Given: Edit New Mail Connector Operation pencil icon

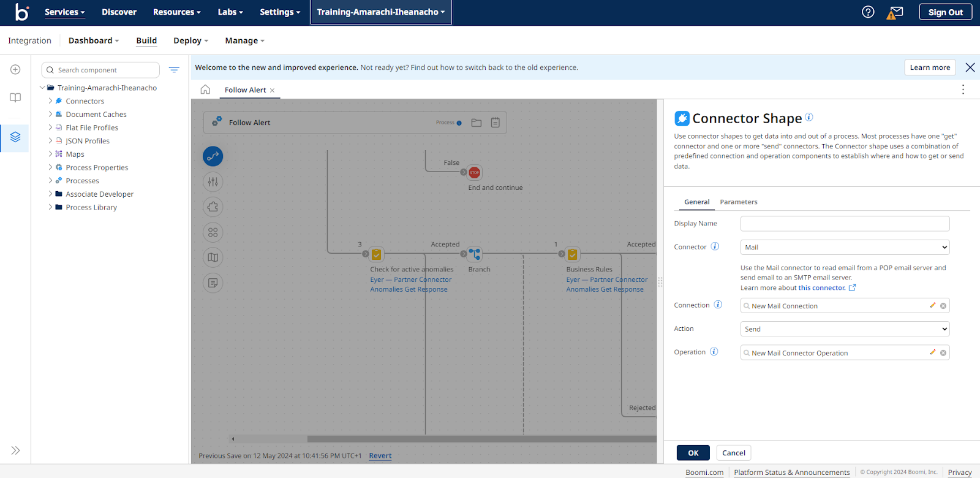Looking at the screenshot, I should pyautogui.click(x=933, y=352).
